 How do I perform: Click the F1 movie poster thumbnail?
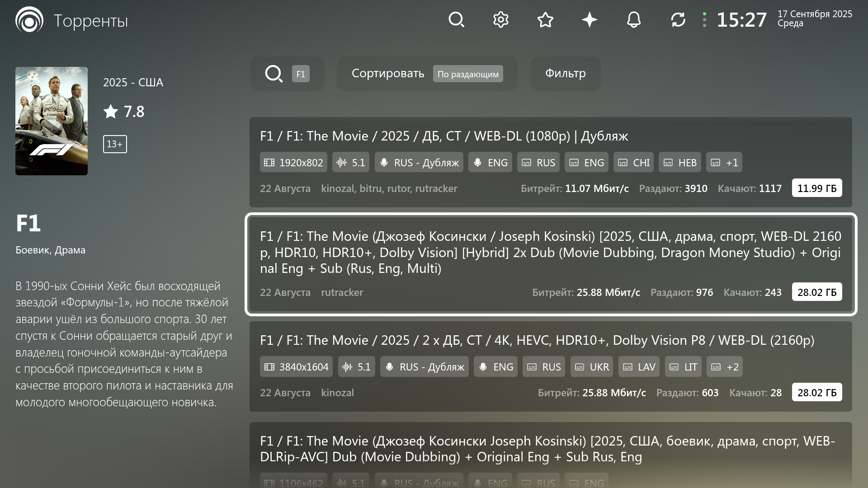click(x=52, y=121)
